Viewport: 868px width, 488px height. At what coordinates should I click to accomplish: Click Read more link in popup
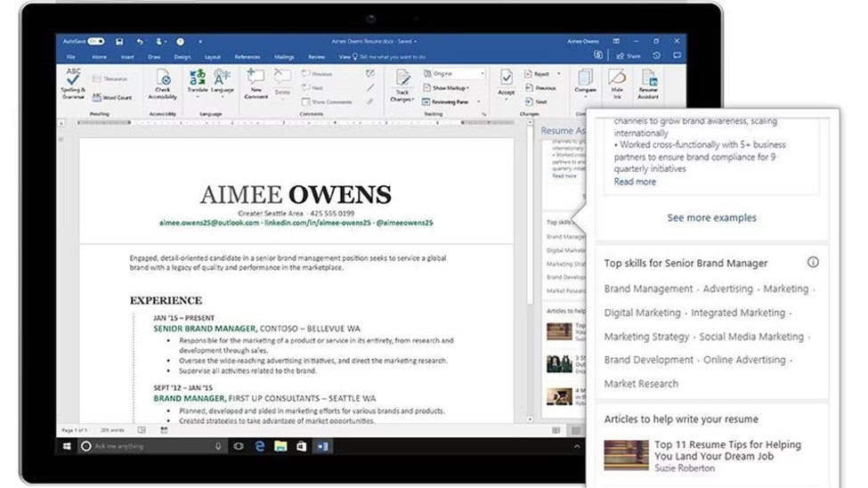635,182
